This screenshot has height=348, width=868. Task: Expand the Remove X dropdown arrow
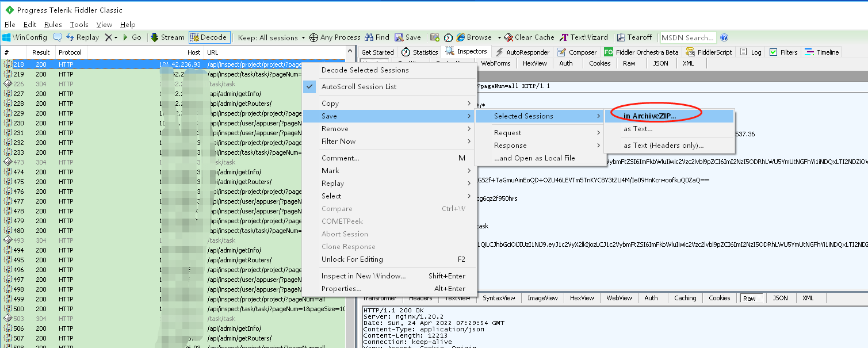tap(116, 37)
